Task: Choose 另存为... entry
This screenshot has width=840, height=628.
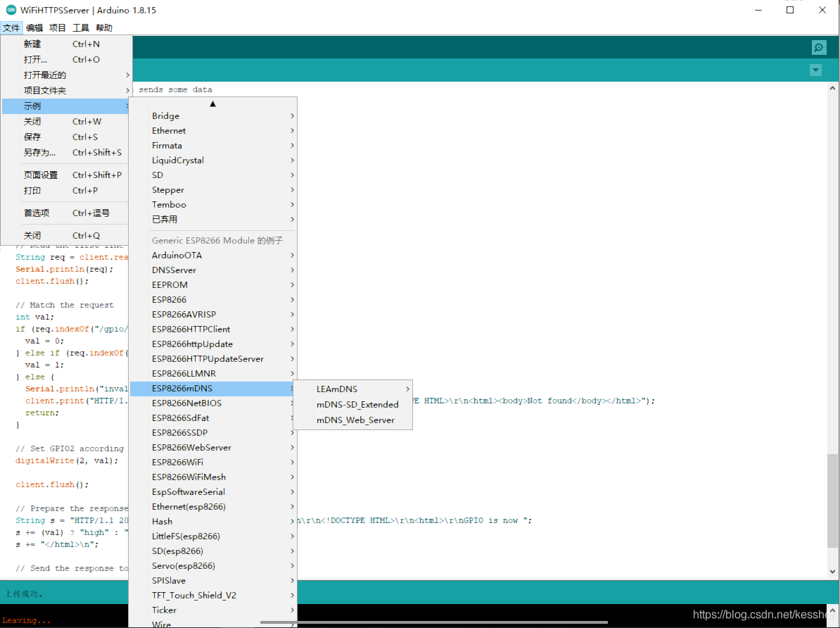Action: 66,153
